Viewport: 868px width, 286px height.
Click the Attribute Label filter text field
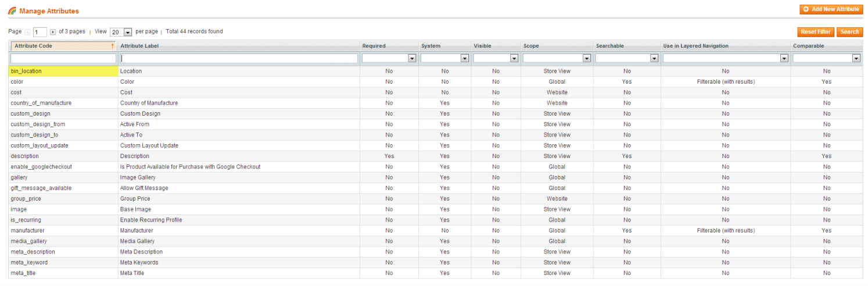pyautogui.click(x=239, y=59)
